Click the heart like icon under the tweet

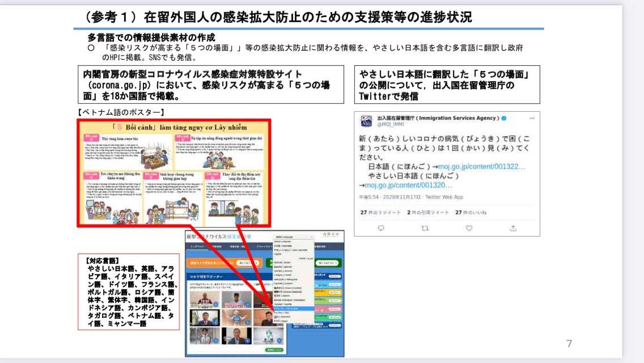(x=469, y=228)
